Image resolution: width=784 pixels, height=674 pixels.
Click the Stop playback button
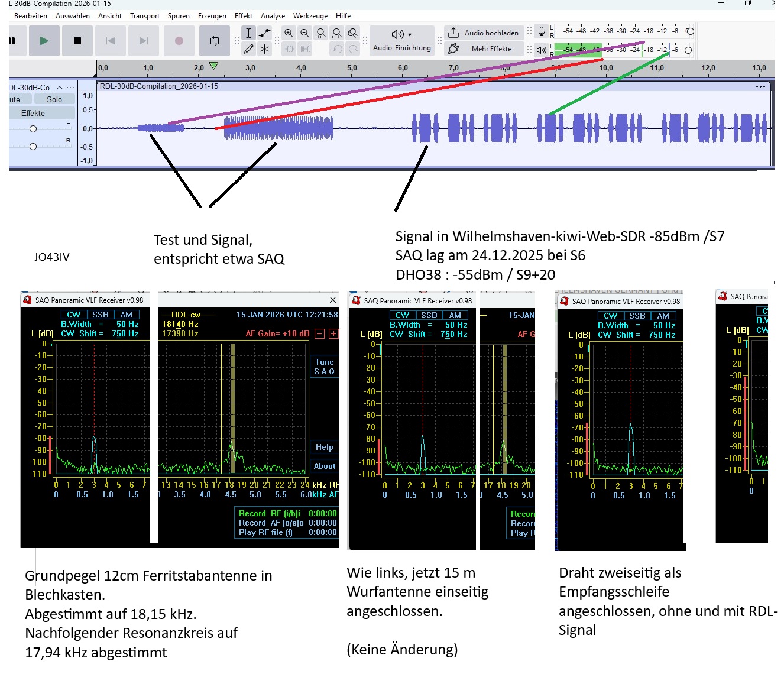[77, 41]
